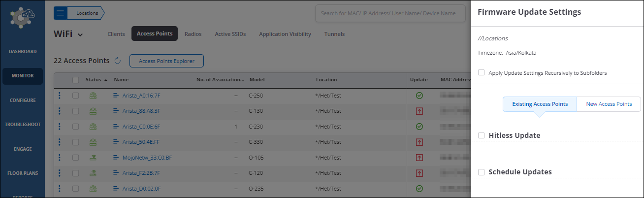The height and width of the screenshot is (198, 644).
Task: Check Apply Update Settings Recursively to Subfolders
Action: tap(482, 73)
